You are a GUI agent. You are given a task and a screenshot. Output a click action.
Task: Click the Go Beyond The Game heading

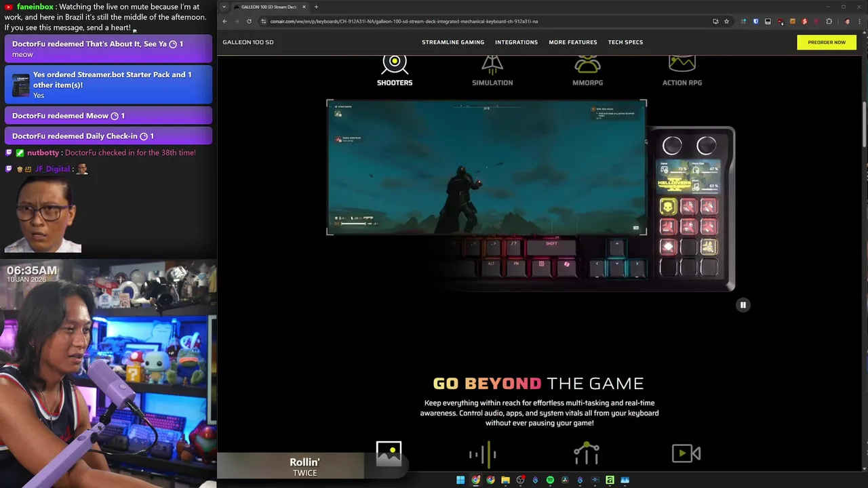(538, 384)
